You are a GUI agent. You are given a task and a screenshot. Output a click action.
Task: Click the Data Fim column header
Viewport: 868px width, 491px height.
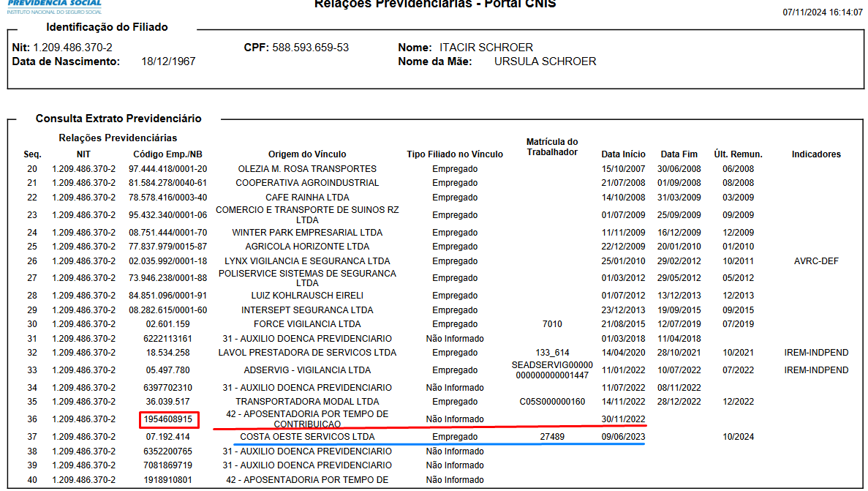679,154
